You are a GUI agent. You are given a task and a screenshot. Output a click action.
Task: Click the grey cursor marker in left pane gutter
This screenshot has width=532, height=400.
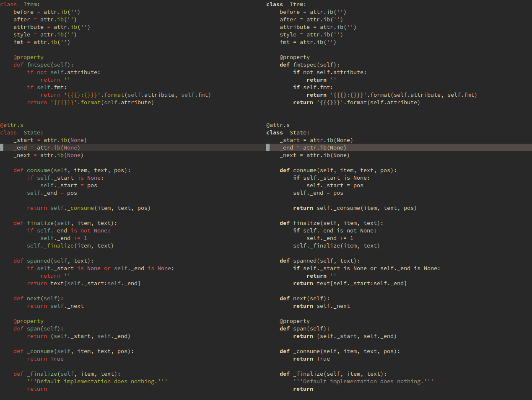point(2,147)
